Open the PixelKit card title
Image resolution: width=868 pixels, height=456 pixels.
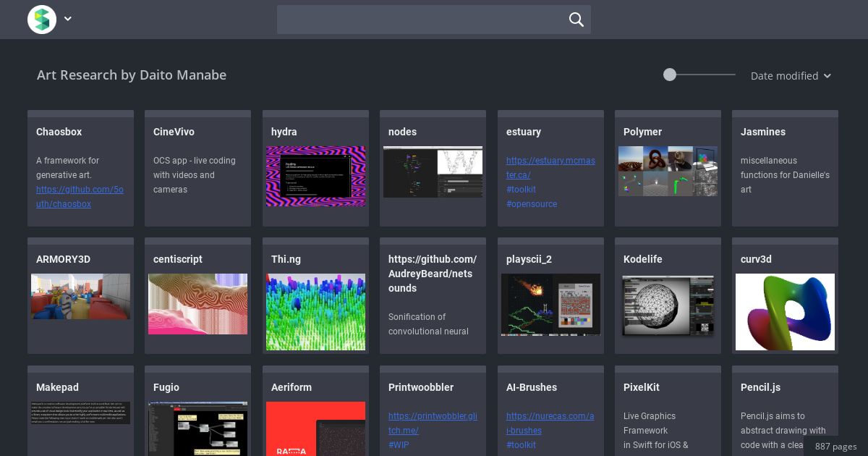pyautogui.click(x=642, y=387)
